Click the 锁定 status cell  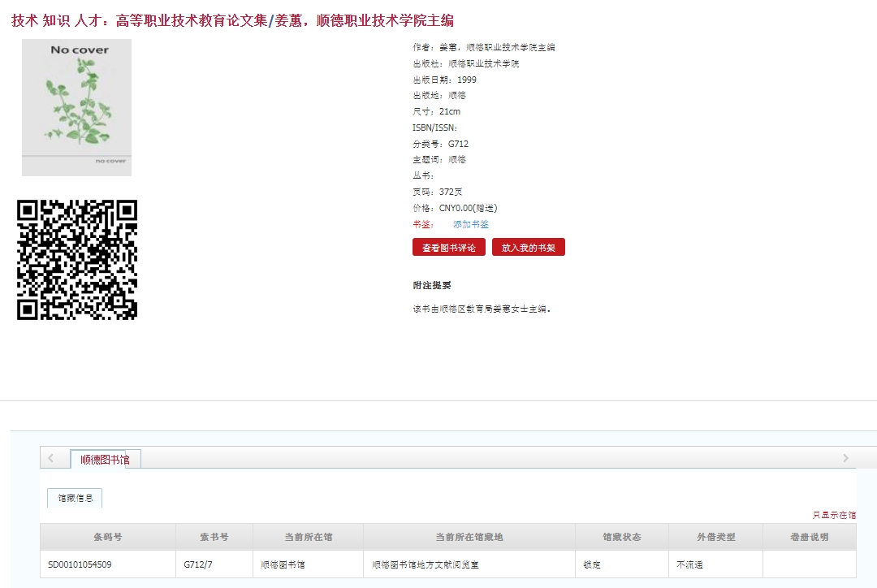[x=622, y=564]
